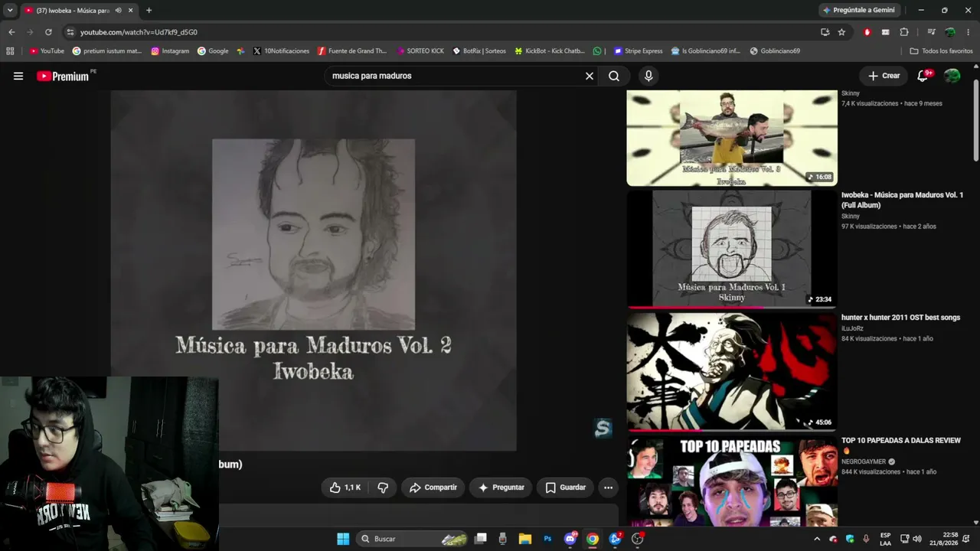Open the YouTube account avatar menu
This screenshot has width=980, height=551.
(x=952, y=76)
